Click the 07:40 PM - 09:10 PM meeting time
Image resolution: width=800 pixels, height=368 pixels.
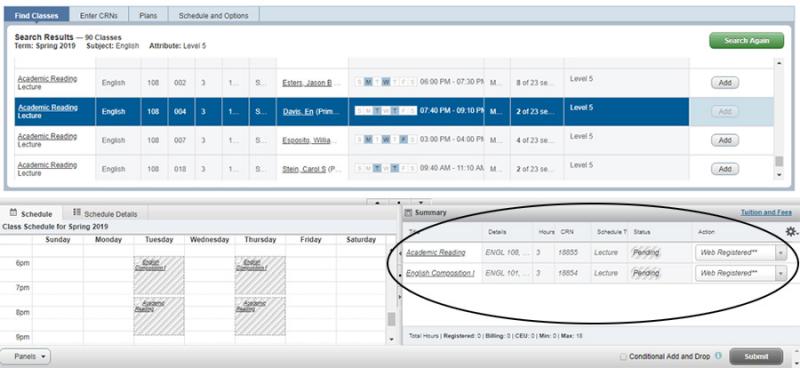[451, 111]
